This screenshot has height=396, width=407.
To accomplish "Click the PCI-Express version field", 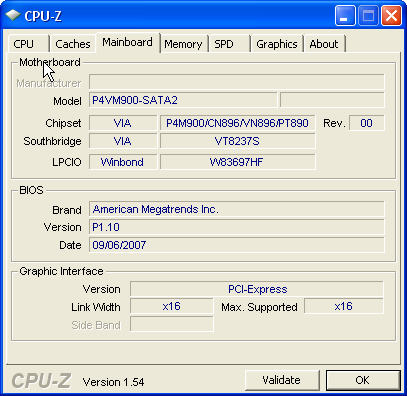I will (x=257, y=289).
